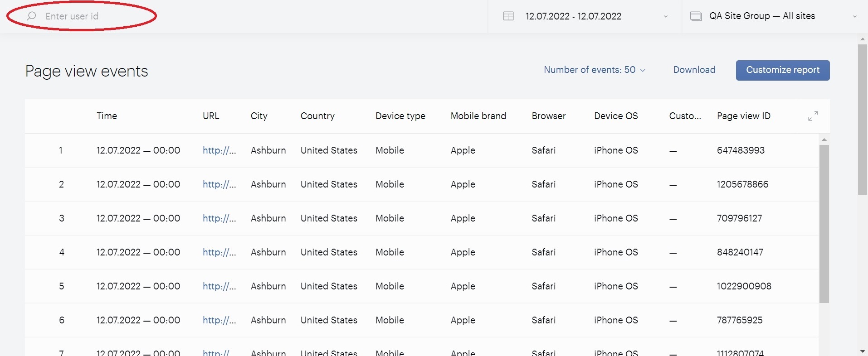The image size is (868, 356).
Task: Click the table scrollbar up arrow
Action: pyautogui.click(x=824, y=140)
